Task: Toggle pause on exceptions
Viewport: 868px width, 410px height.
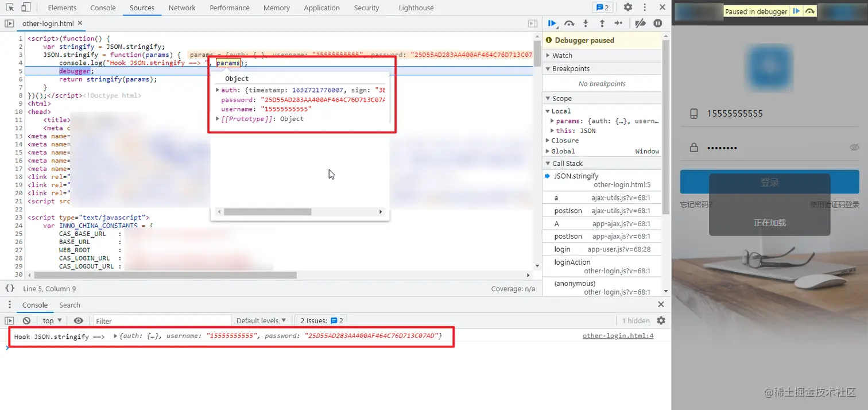Action: [658, 23]
